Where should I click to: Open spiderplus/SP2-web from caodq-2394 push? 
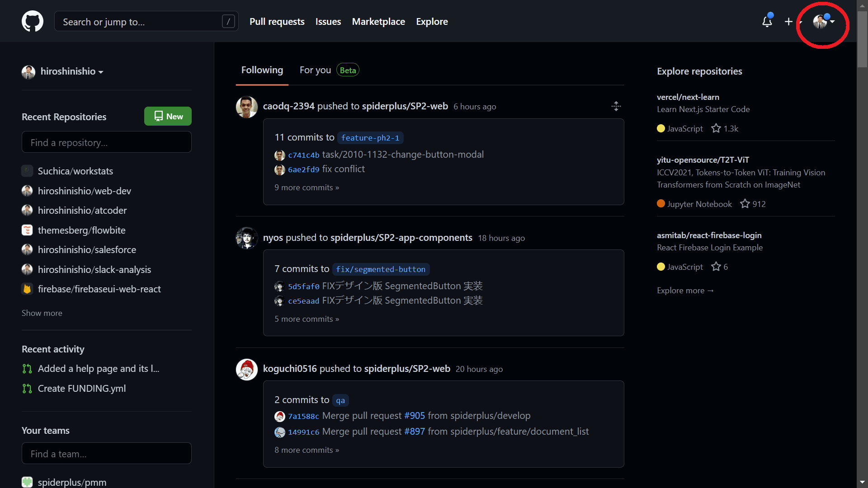405,106
